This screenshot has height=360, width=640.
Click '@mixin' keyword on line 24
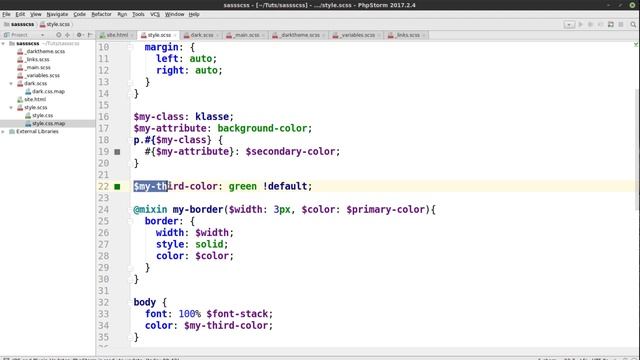click(x=150, y=210)
